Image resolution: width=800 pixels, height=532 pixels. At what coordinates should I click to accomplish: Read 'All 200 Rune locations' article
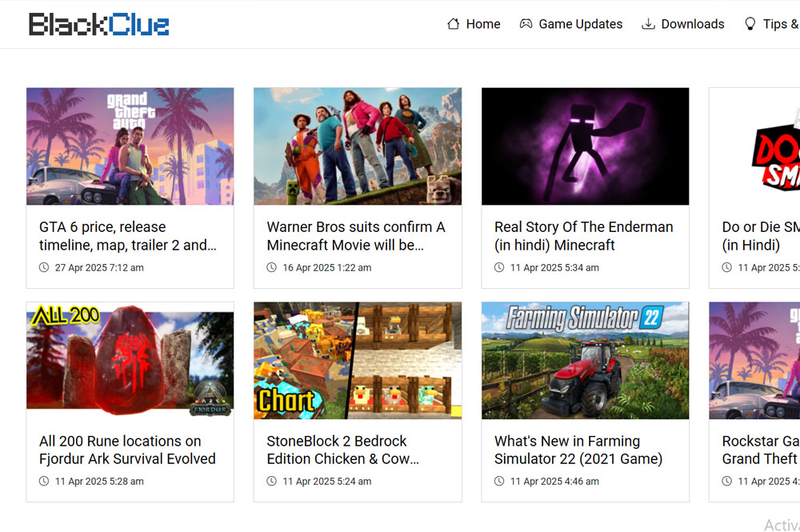tap(127, 450)
